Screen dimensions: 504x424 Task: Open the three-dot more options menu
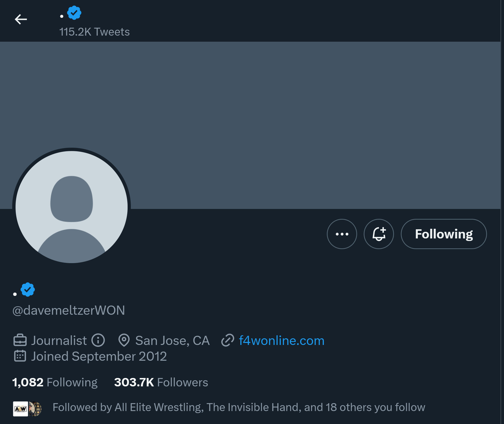point(342,234)
